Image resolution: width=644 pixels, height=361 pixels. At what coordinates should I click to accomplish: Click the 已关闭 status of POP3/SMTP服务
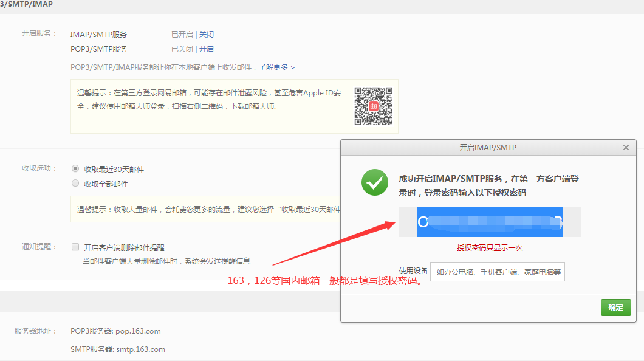(x=182, y=49)
